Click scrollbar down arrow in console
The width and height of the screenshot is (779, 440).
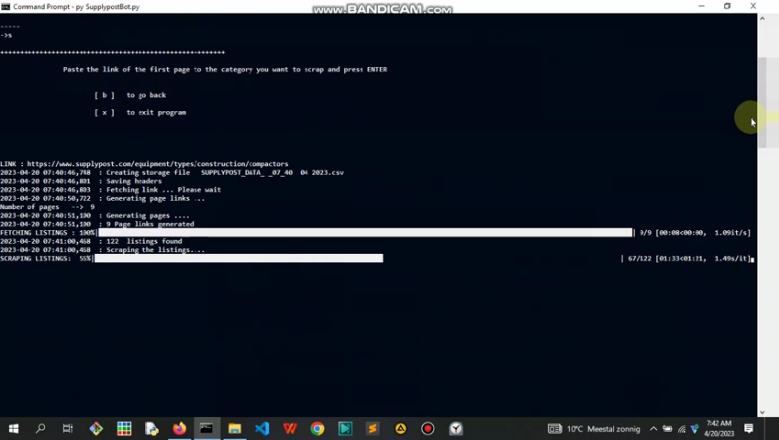[762, 412]
